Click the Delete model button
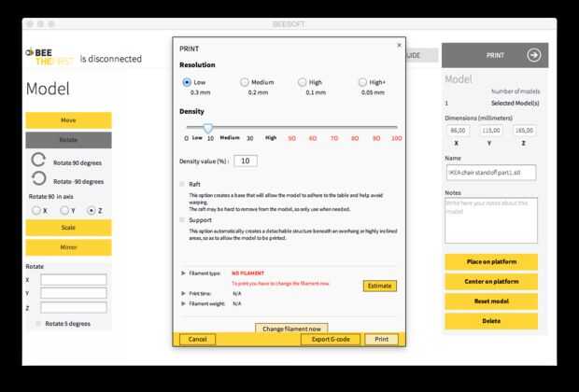The height and width of the screenshot is (392, 579). (491, 321)
